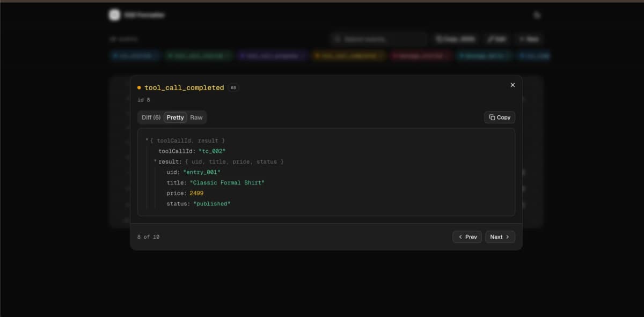Copy the event payload with Copy button
Image resolution: width=644 pixels, height=317 pixels.
[500, 117]
